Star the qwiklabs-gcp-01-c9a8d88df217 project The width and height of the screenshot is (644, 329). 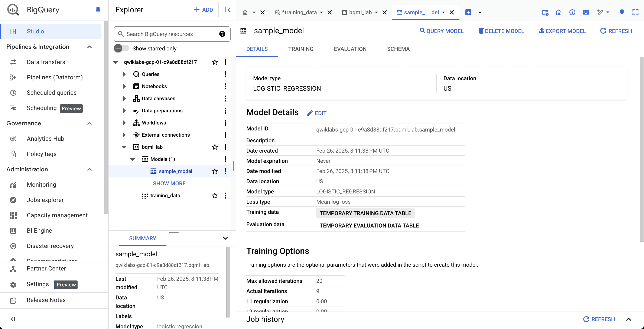coord(215,62)
